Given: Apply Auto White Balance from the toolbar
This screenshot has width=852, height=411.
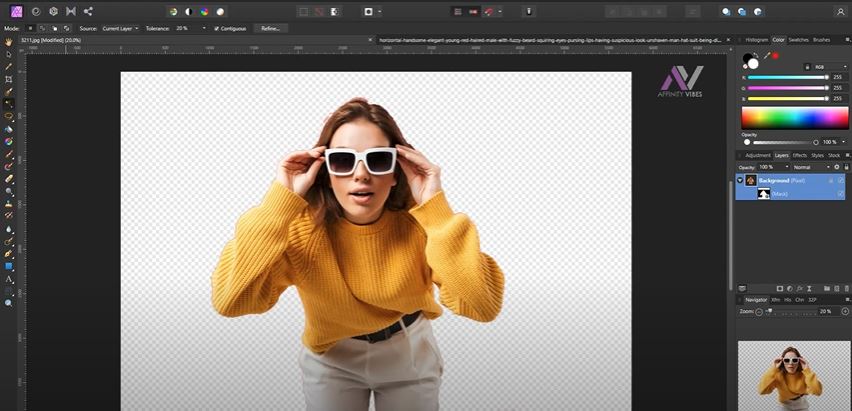Looking at the screenshot, I should coord(220,11).
